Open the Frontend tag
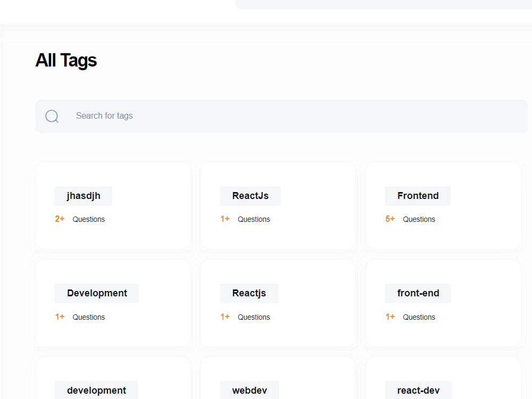The width and height of the screenshot is (532, 399). (418, 196)
